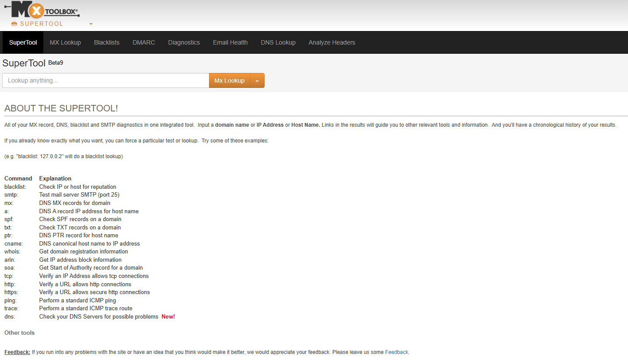The image size is (628, 364).
Task: Go to the Analyze Headers tab
Action: click(x=332, y=42)
